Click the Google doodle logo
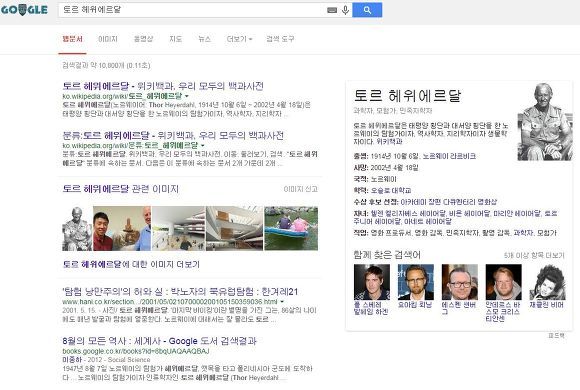This screenshot has height=390, width=580. coord(24,10)
